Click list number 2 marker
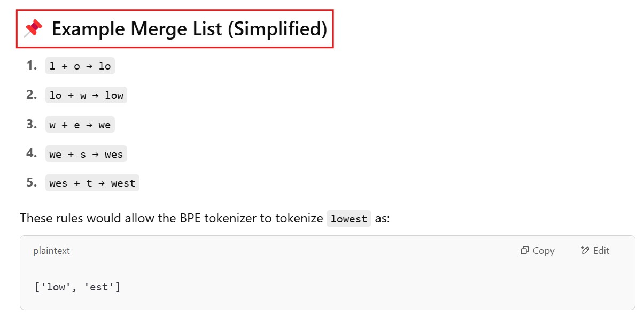 [x=32, y=95]
